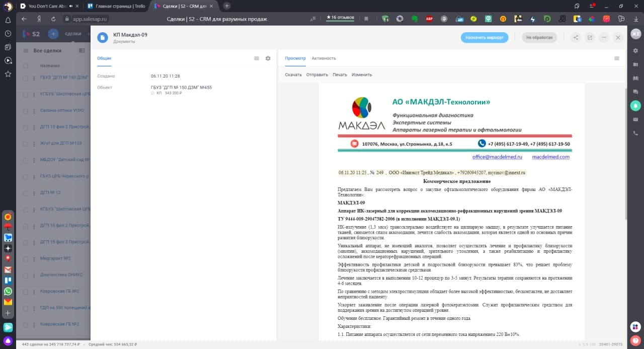Open the hamburger menu on the document preview panel
This screenshot has width=644, height=349.
617,58
